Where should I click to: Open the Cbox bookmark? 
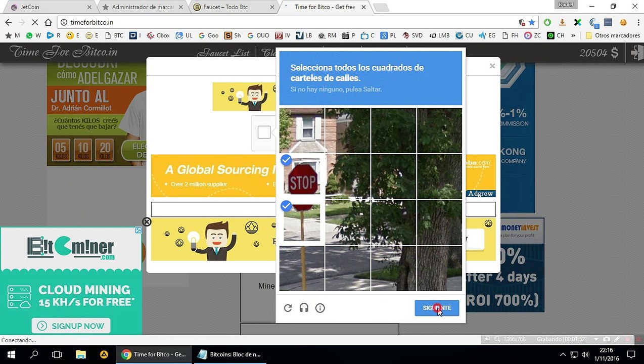tap(158, 35)
